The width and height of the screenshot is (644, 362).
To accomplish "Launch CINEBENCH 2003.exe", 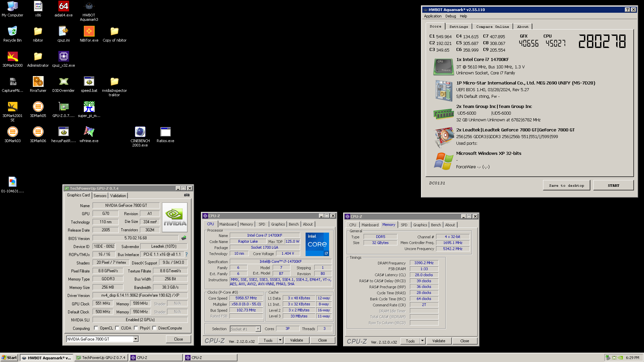I will pyautogui.click(x=140, y=137).
